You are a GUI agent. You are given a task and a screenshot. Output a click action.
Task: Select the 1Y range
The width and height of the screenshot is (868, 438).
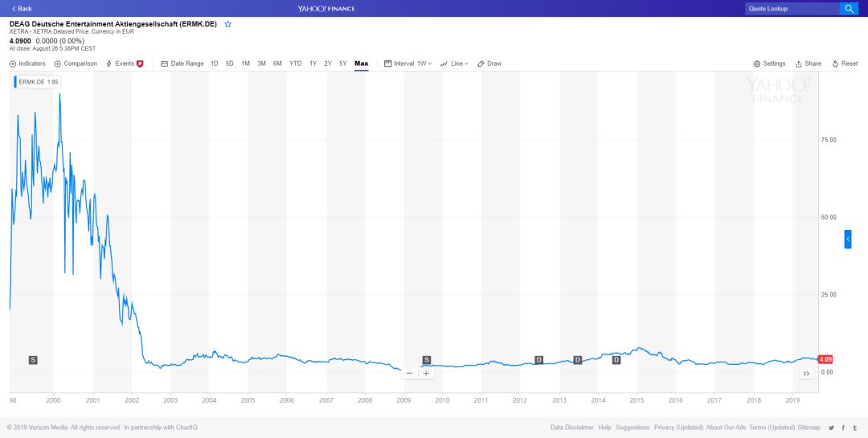[313, 63]
